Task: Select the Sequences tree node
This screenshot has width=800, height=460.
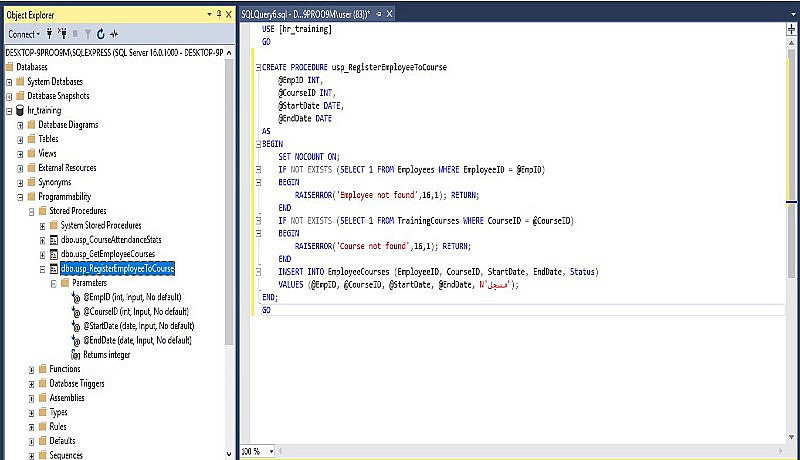Action: (66, 455)
